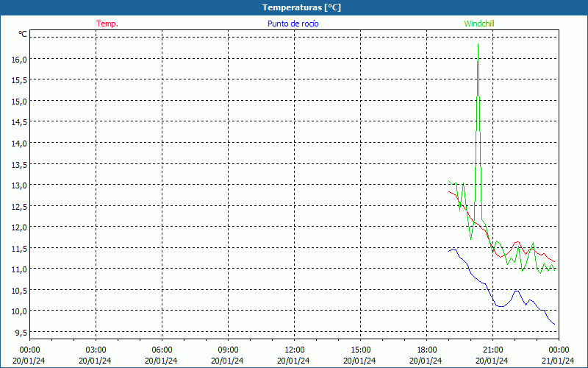Screen dimensions: 588x368
Task: Click the 14,5 y-axis value
Action: (x=19, y=122)
